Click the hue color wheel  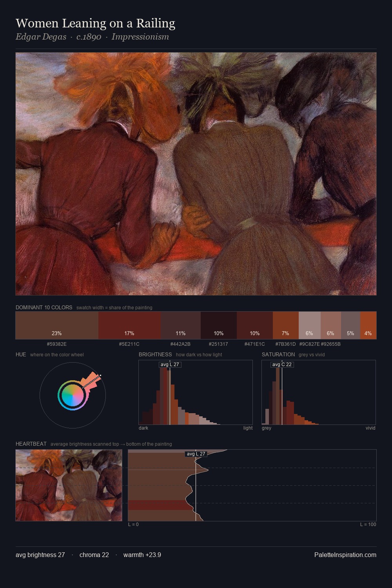(x=73, y=395)
